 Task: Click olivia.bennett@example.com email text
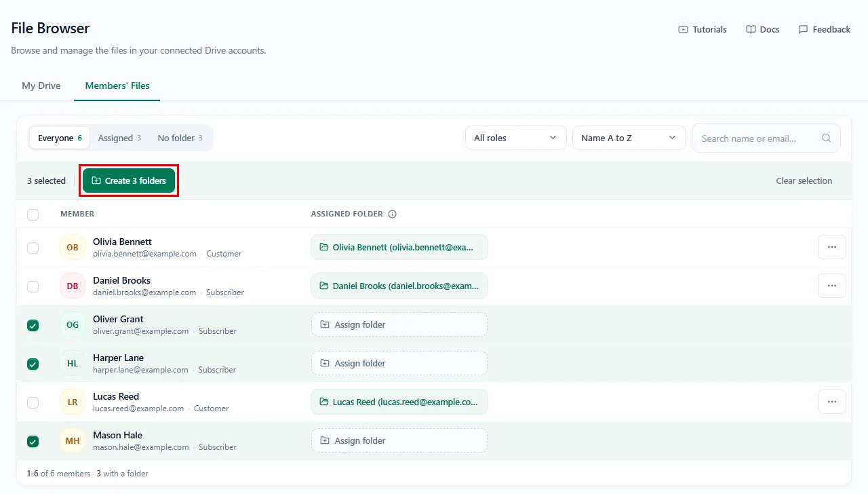tap(144, 254)
